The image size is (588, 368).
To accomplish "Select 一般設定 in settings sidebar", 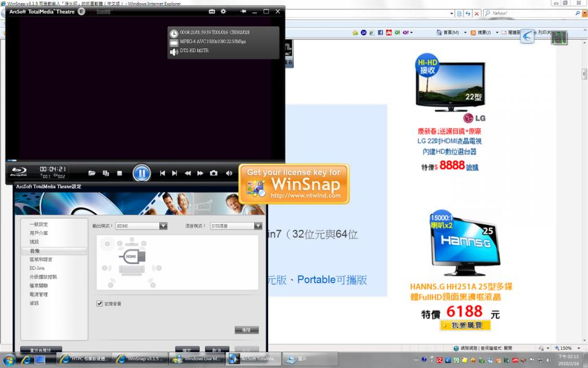I will (x=39, y=224).
